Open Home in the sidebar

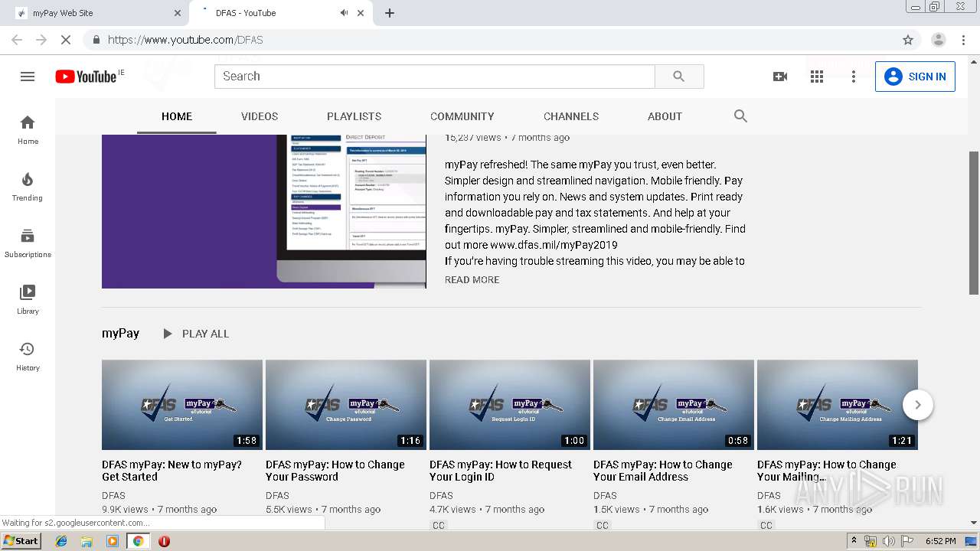(28, 130)
